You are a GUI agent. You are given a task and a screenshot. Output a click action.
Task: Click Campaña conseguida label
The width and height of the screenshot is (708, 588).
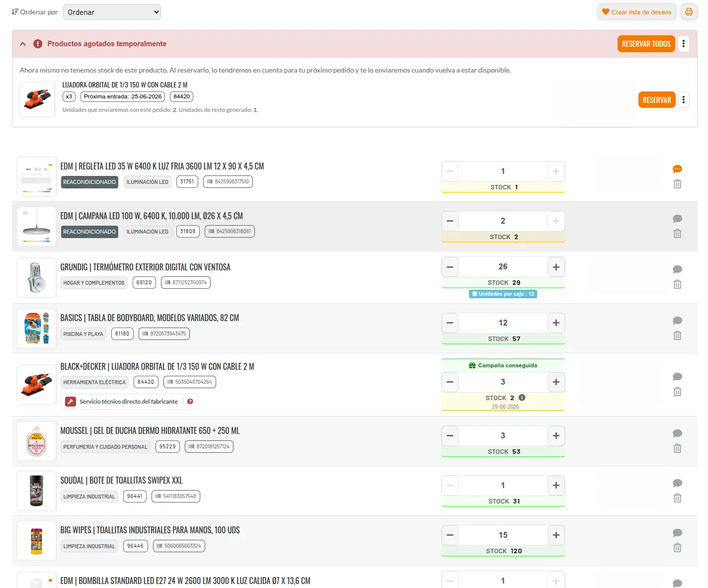point(503,365)
